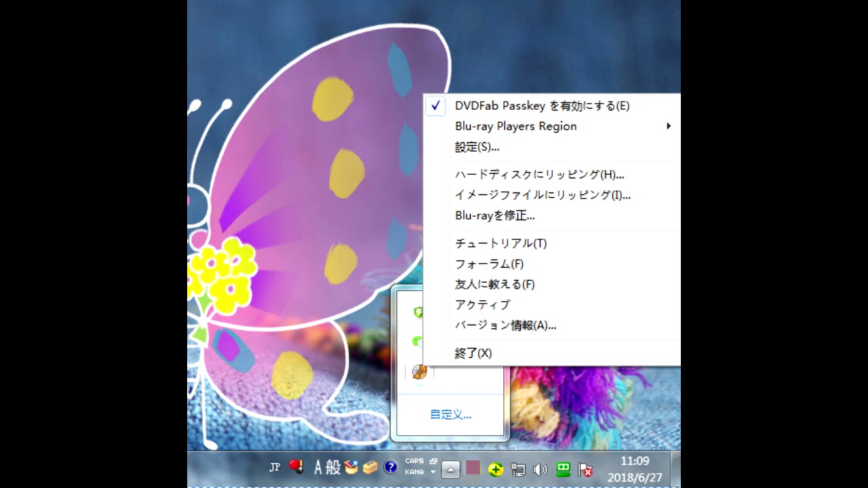Expand Blu-ray Players Region submenu arrow
The height and width of the screenshot is (488, 868).
669,126
